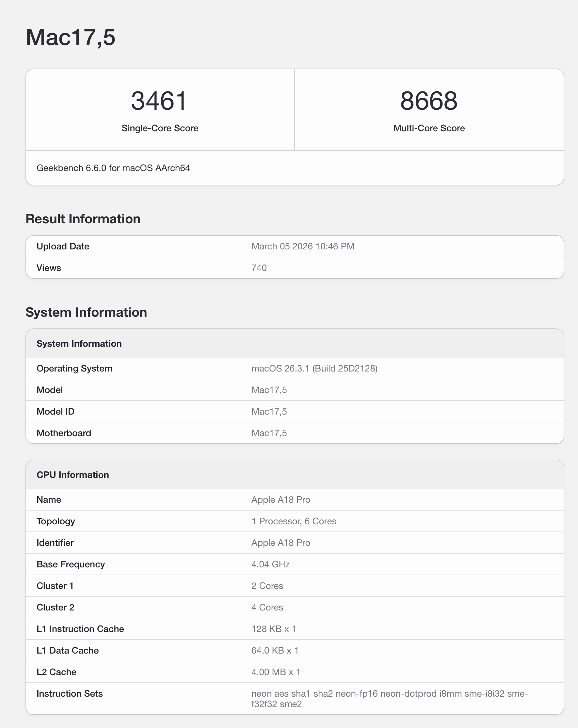The width and height of the screenshot is (578, 728).
Task: Click the CPU Information table header
Action: (x=72, y=475)
